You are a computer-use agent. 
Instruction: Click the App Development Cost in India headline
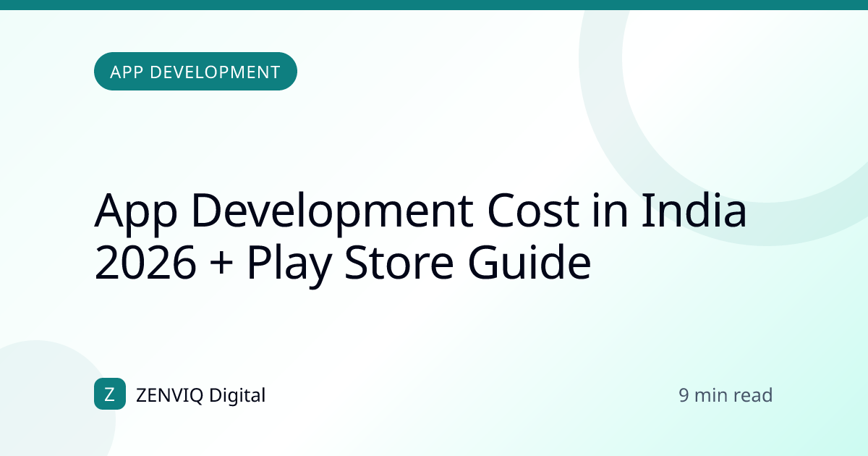click(x=420, y=238)
